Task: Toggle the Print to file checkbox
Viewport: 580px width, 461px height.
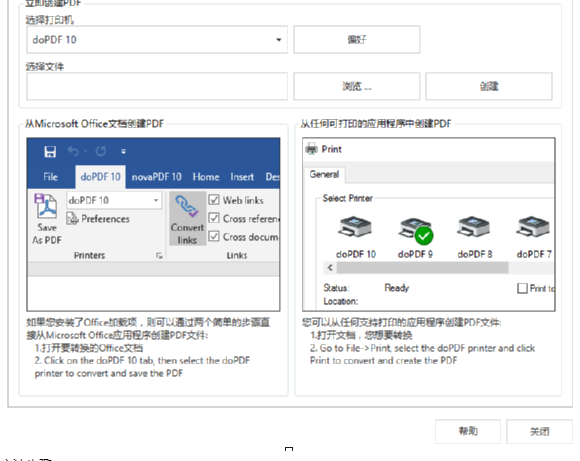Action: click(x=522, y=288)
